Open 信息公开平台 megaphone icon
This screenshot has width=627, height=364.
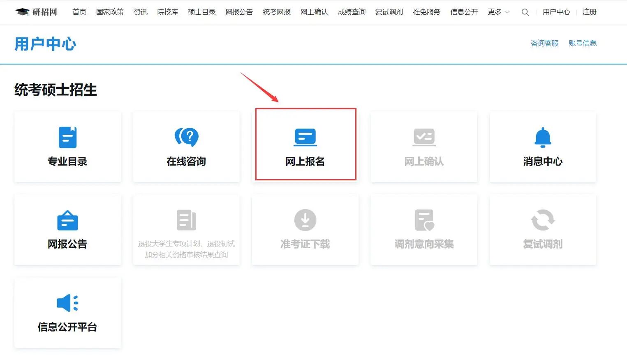coord(67,303)
